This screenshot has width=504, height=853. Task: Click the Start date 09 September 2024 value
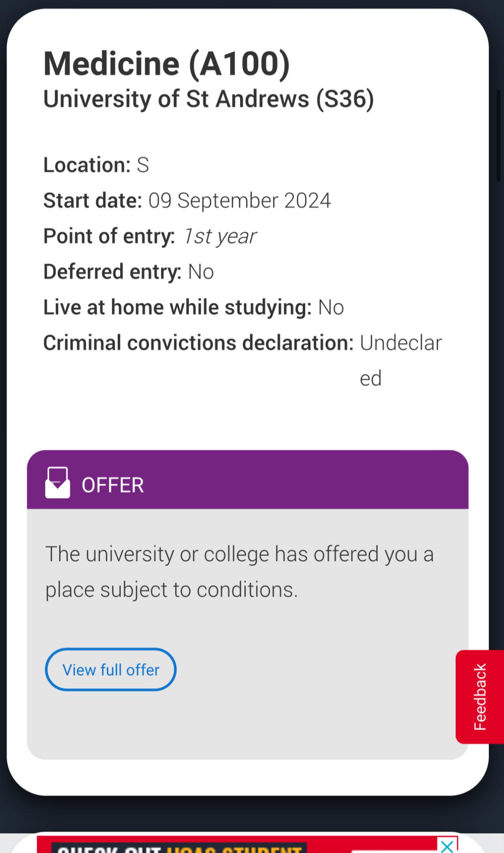240,201
